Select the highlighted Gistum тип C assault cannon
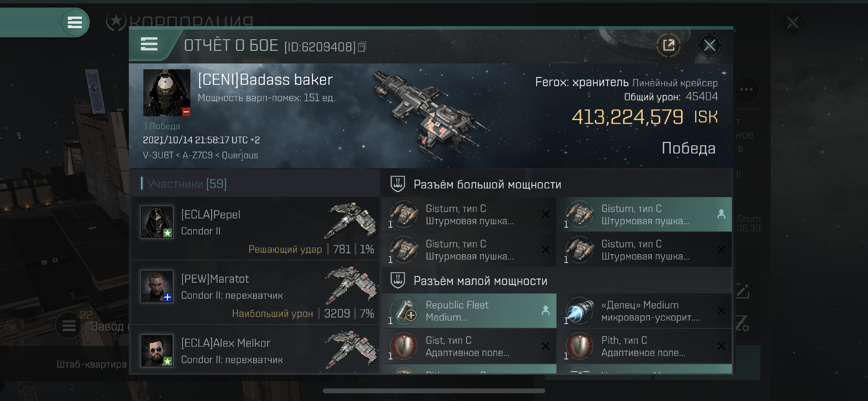Viewport: 868px width, 401px height. coord(644,215)
